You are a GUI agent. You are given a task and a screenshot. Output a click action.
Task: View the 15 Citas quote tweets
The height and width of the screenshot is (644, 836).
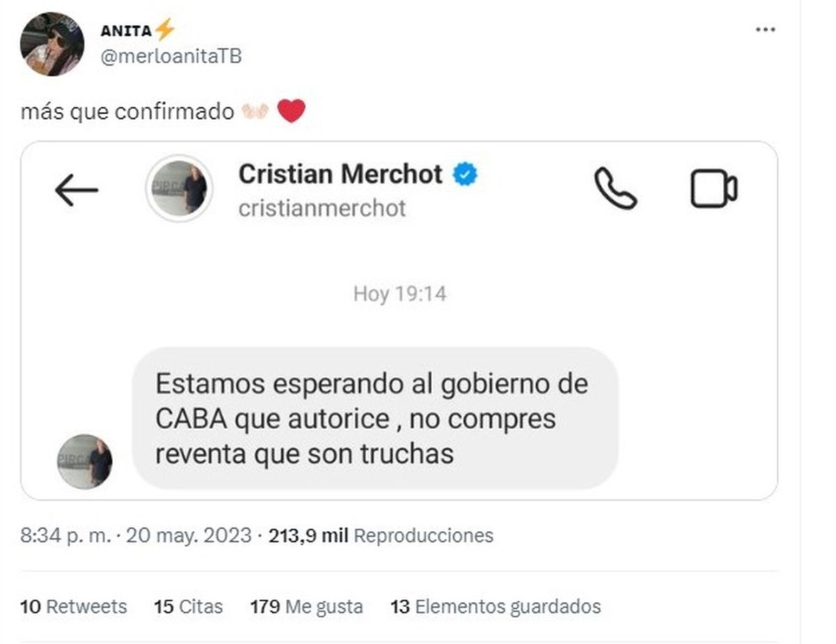click(188, 606)
